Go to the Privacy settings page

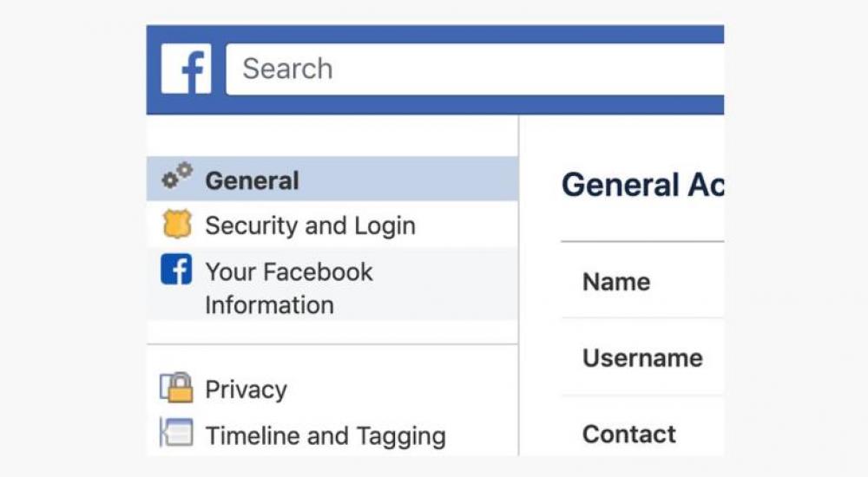246,389
